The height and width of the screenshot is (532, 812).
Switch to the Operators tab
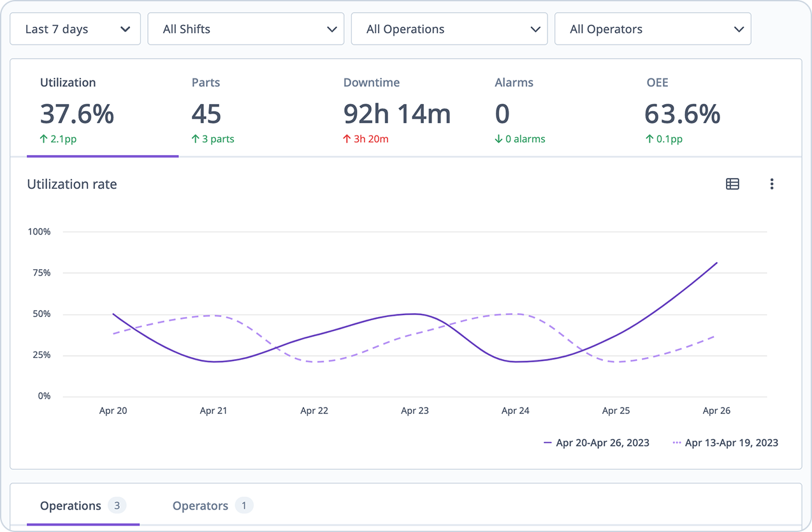(213, 506)
